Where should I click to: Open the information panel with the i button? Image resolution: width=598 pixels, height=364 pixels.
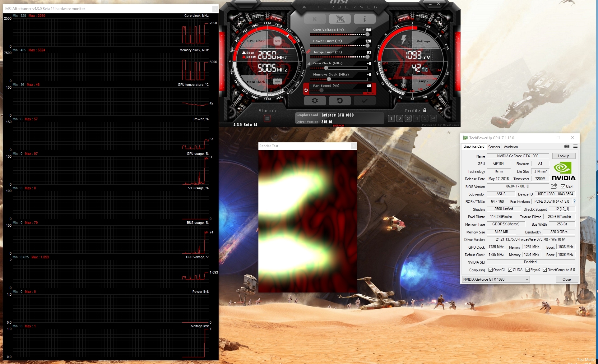(364, 19)
